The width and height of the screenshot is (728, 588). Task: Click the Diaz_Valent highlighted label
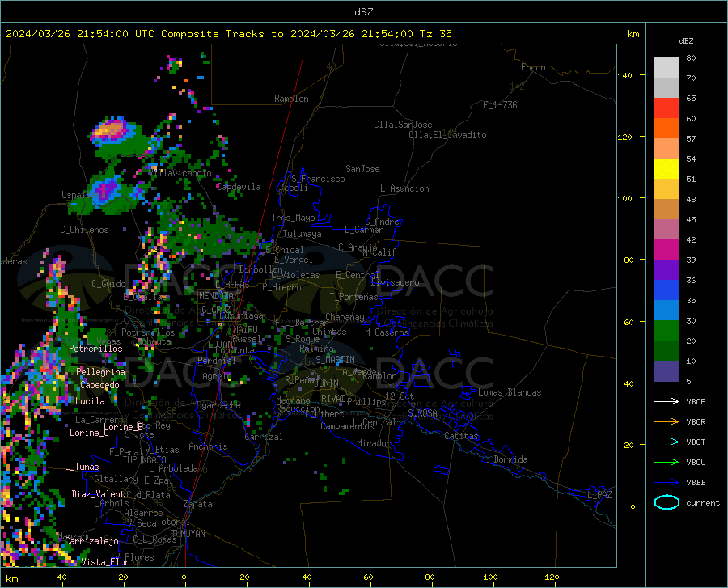pyautogui.click(x=98, y=494)
